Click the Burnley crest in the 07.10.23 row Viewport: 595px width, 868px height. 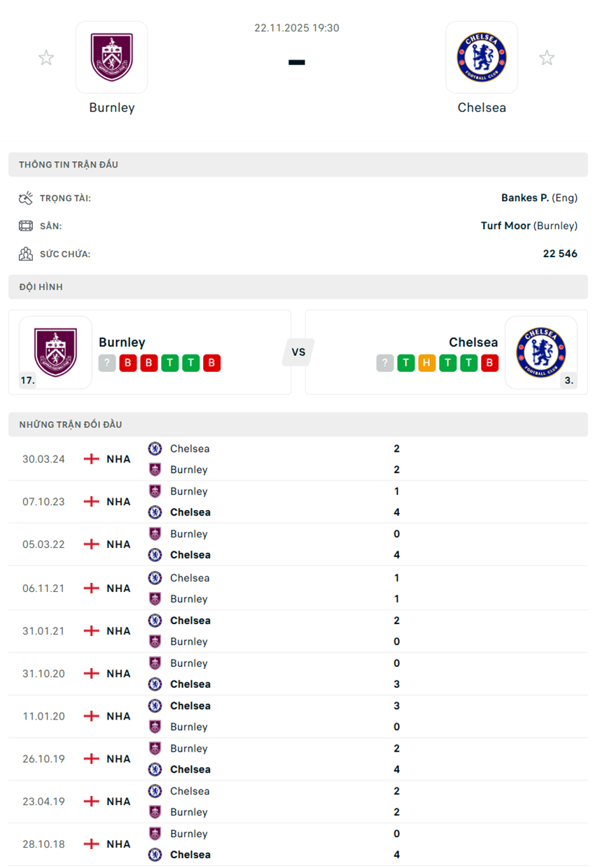155,491
